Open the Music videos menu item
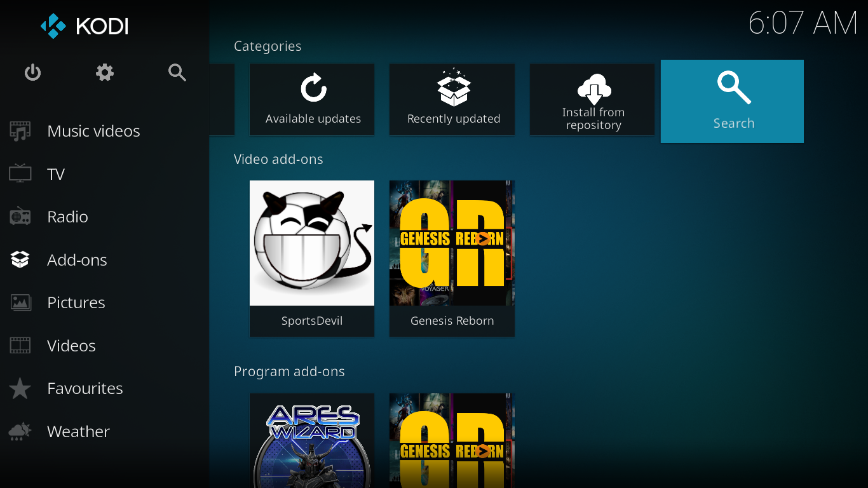This screenshot has width=868, height=488. 93,131
